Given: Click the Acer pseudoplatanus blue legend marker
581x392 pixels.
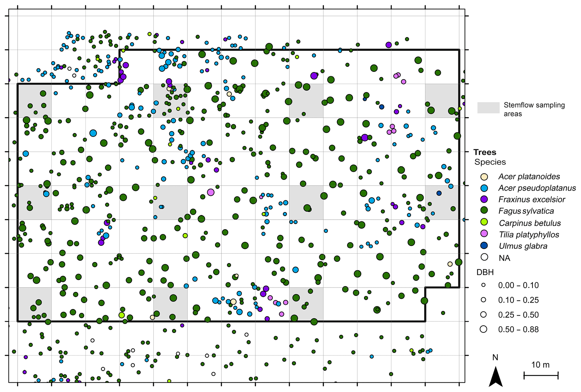Looking at the screenshot, I should (x=484, y=188).
